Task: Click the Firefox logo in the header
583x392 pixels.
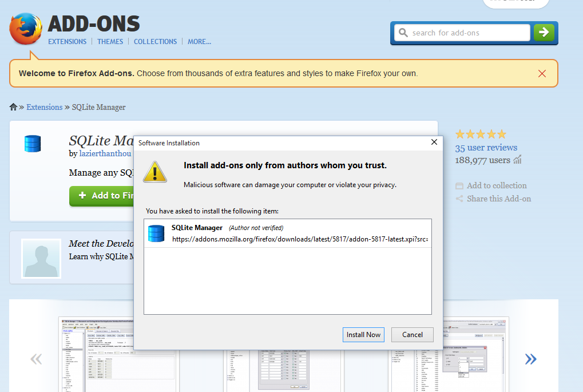Action: (x=26, y=29)
